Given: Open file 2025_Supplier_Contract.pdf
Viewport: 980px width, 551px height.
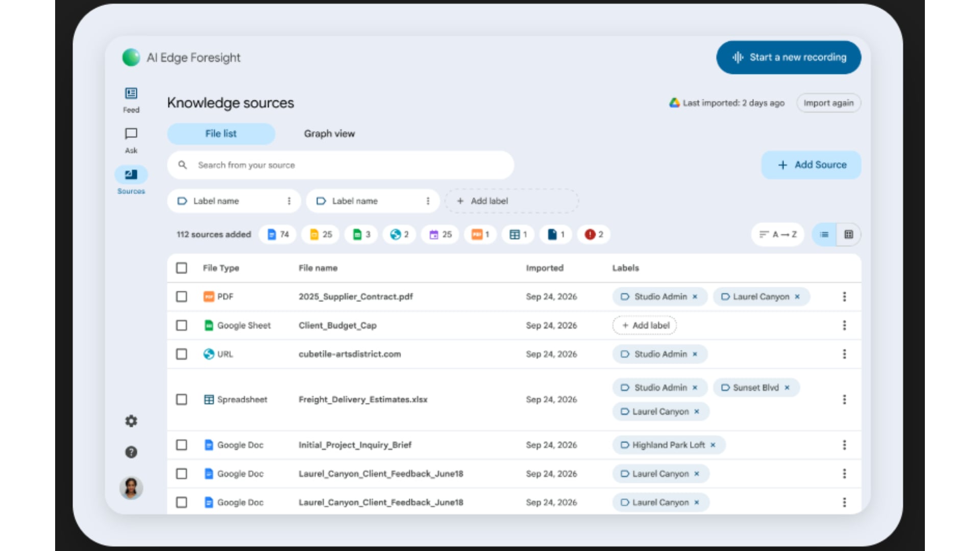Looking at the screenshot, I should point(356,296).
